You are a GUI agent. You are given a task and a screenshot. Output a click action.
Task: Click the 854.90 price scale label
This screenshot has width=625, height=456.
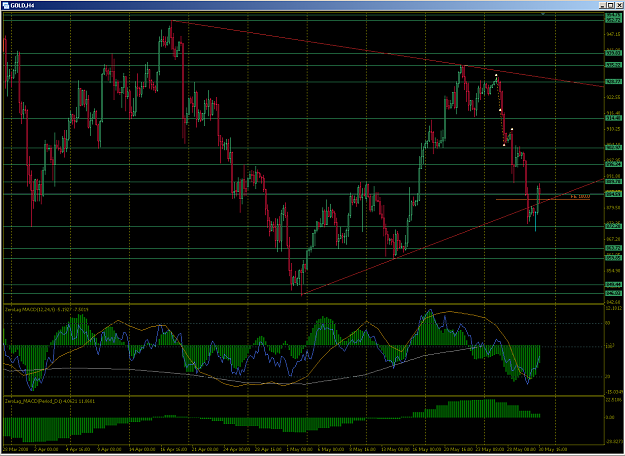tap(613, 271)
